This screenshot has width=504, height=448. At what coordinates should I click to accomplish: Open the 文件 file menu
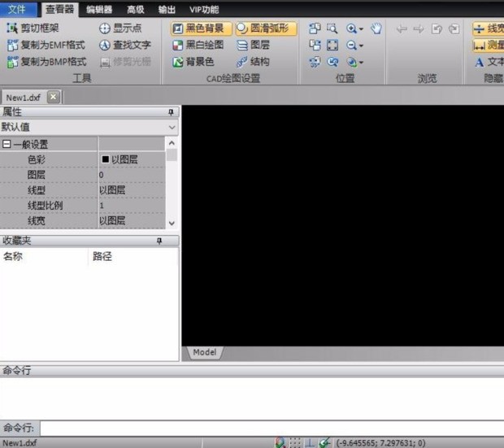[x=18, y=9]
